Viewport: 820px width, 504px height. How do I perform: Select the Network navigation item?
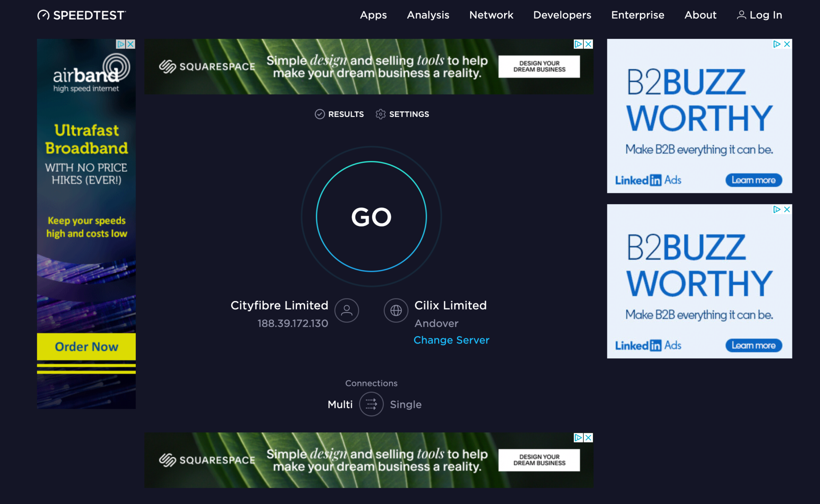[x=491, y=15]
